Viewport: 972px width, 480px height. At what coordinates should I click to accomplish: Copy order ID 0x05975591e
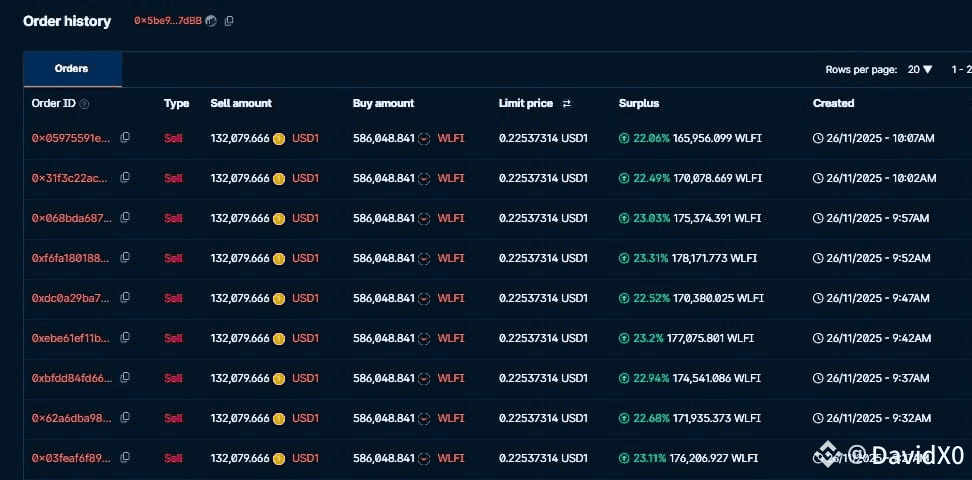(125, 138)
